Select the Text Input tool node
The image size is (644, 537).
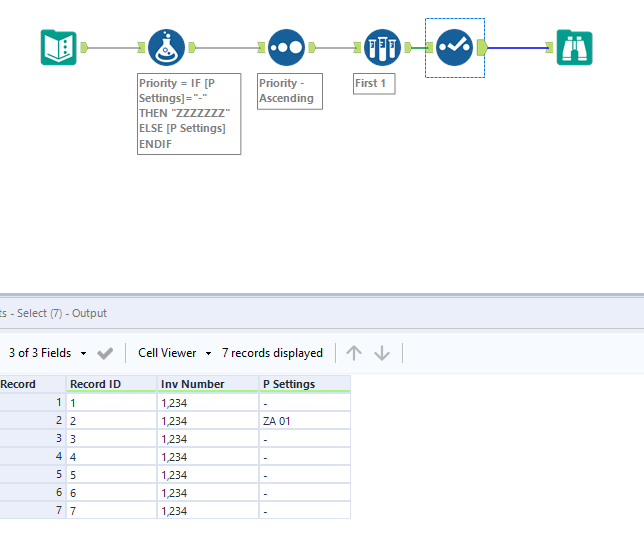click(58, 47)
